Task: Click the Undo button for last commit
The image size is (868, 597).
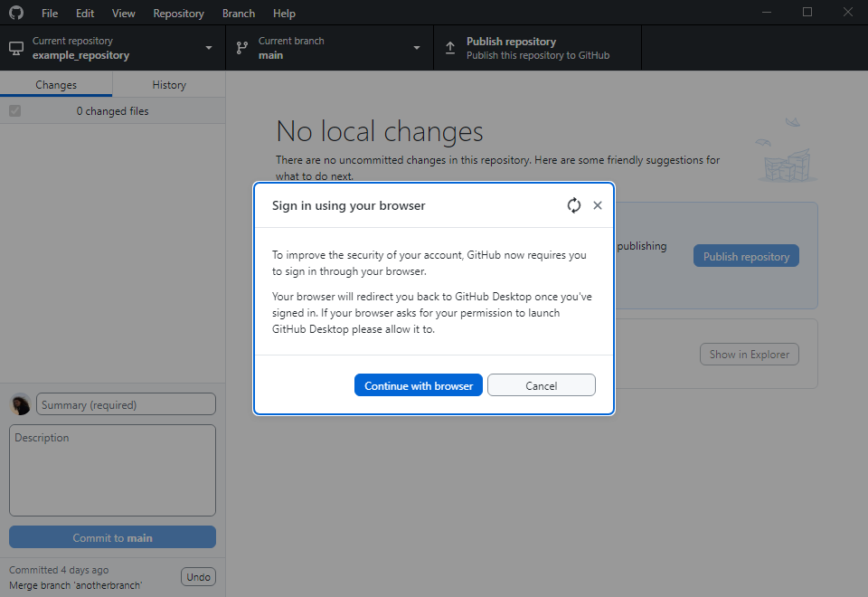Action: pyautogui.click(x=198, y=577)
